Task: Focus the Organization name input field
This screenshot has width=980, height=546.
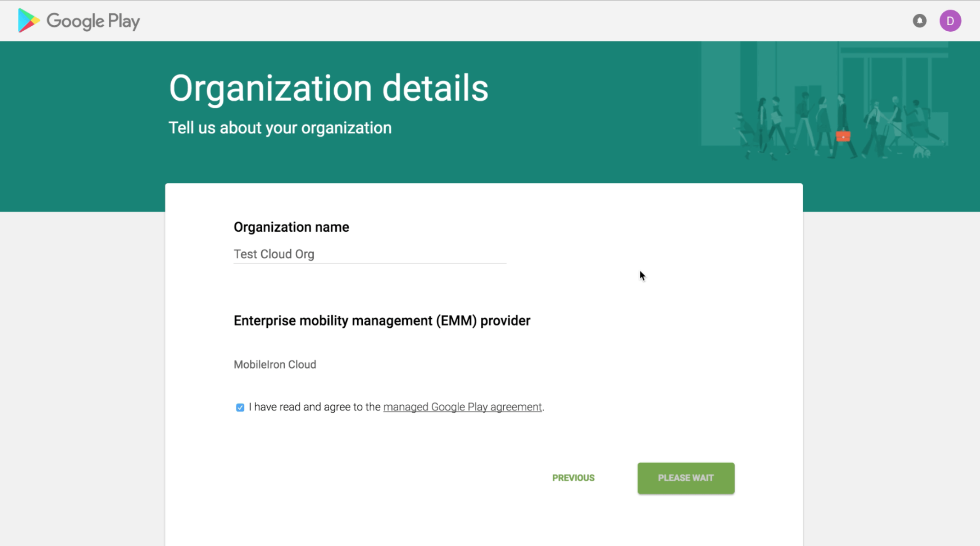Action: pyautogui.click(x=370, y=254)
